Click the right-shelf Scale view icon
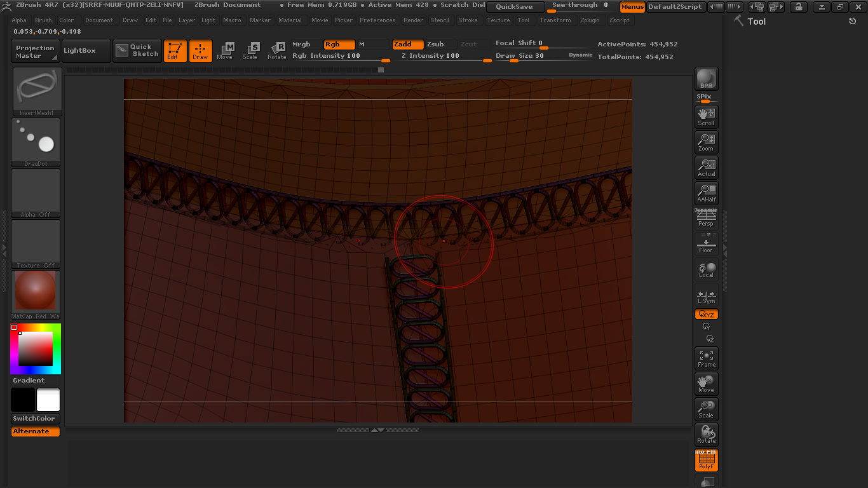Image resolution: width=868 pixels, height=488 pixels. 706,409
